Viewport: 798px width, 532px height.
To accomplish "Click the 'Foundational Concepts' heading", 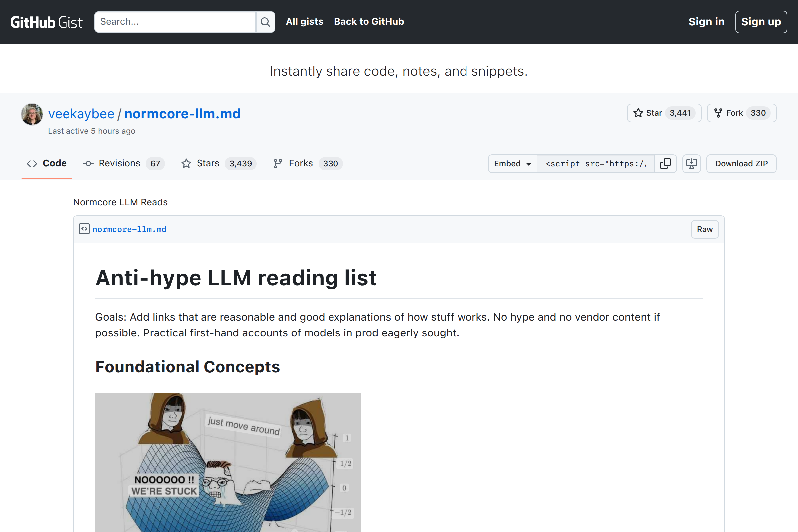I will click(x=188, y=367).
